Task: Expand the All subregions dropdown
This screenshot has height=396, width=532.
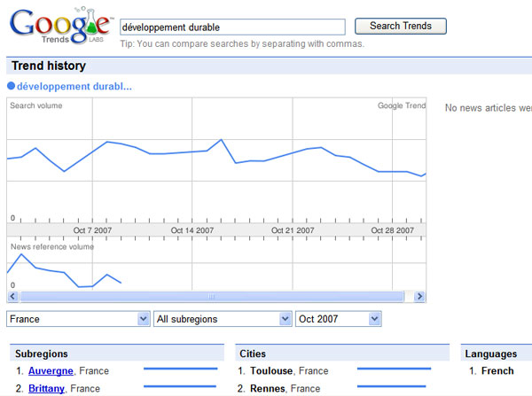Action: pos(223,319)
